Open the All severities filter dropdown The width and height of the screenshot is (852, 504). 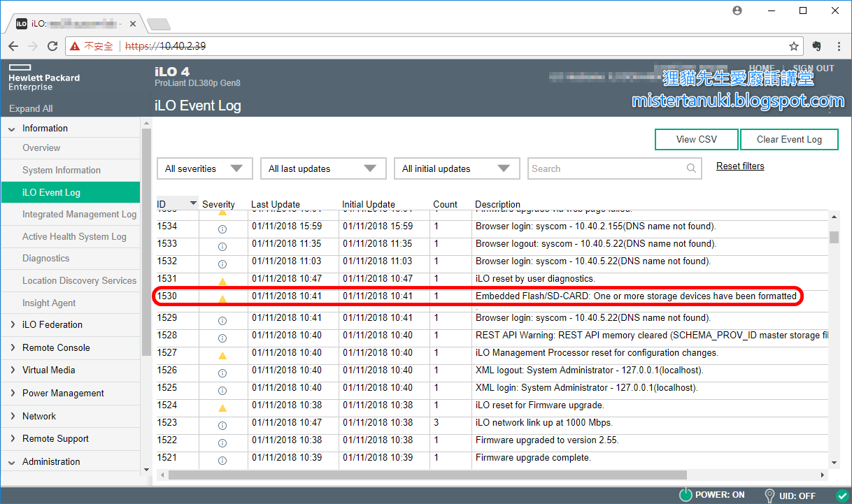point(204,168)
